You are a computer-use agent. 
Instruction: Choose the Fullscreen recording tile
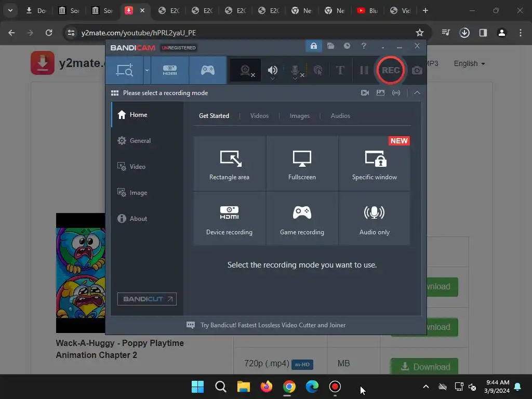[302, 164]
